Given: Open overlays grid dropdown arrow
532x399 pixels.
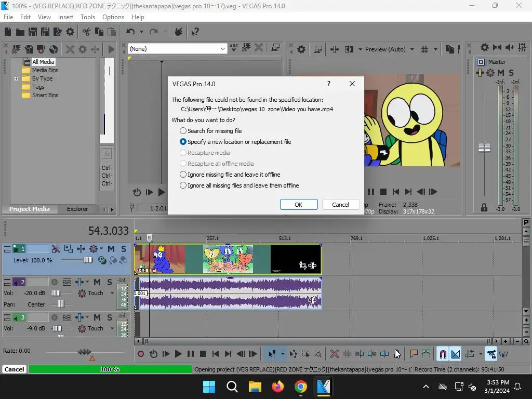Looking at the screenshot, I should point(436,49).
